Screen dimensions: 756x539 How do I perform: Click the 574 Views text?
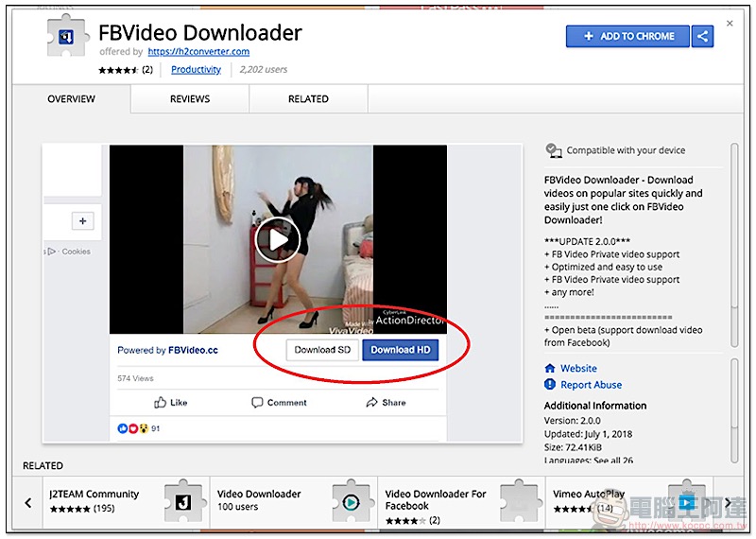(135, 378)
